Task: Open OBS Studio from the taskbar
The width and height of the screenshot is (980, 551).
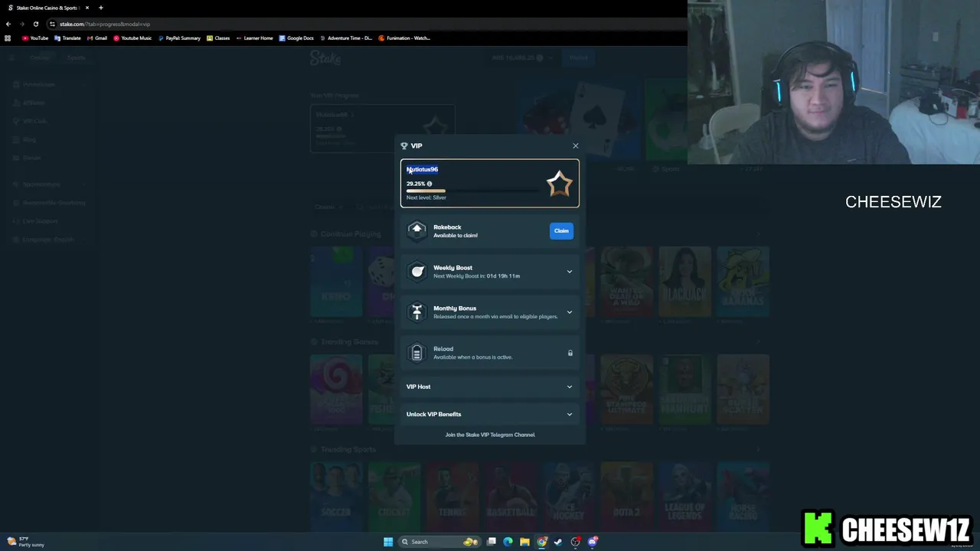Action: (575, 542)
